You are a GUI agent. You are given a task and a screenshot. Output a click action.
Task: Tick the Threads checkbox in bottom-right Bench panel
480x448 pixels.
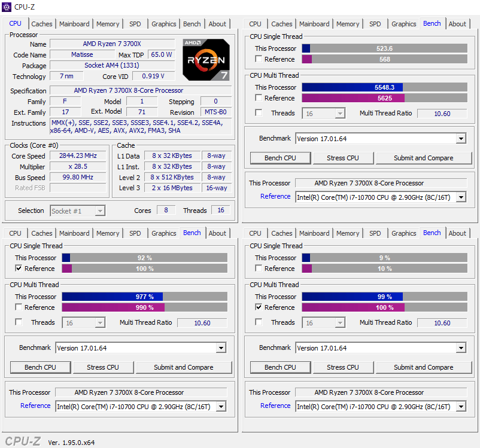pos(259,322)
